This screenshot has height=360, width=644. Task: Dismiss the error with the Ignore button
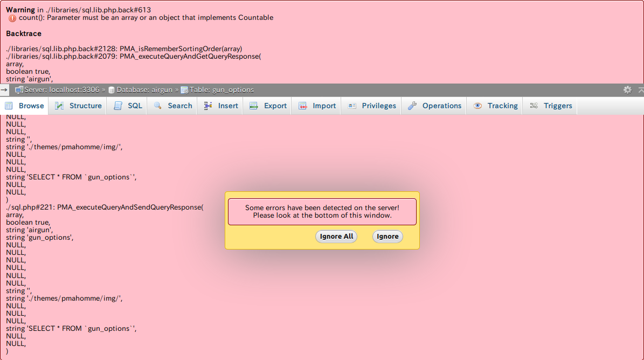(387, 236)
